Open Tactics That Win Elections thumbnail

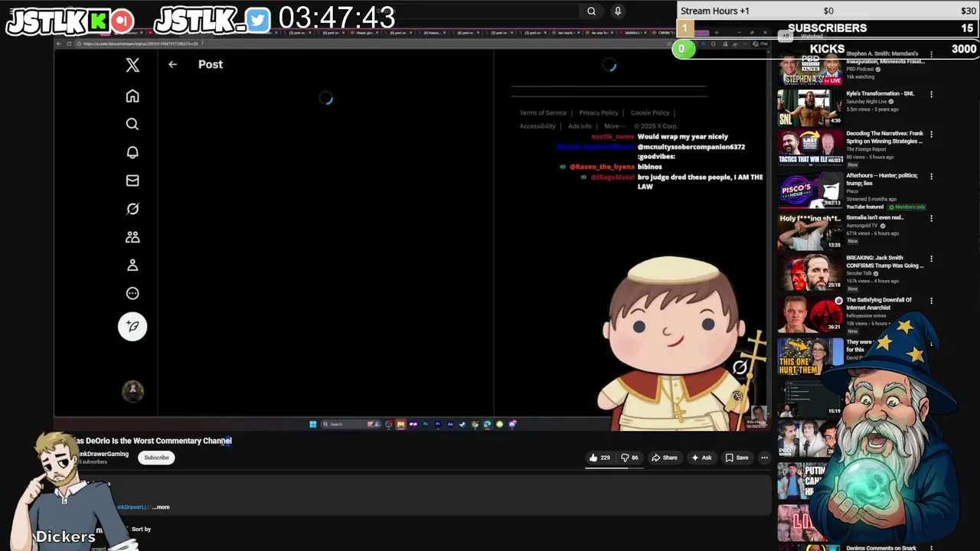tap(810, 148)
